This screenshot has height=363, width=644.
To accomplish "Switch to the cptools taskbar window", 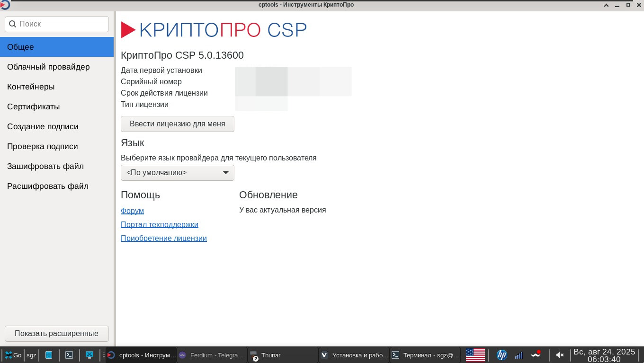I will [x=141, y=355].
